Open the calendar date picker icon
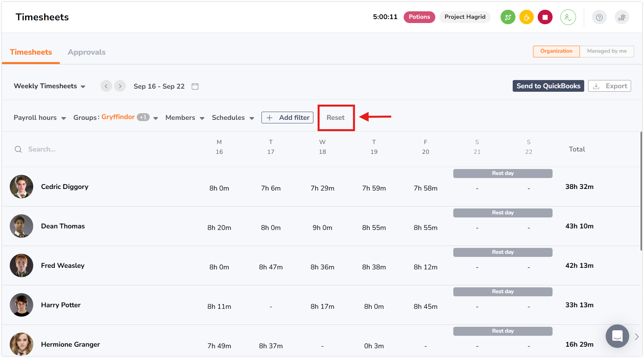Viewport: 644px width, 358px height. coord(195,86)
